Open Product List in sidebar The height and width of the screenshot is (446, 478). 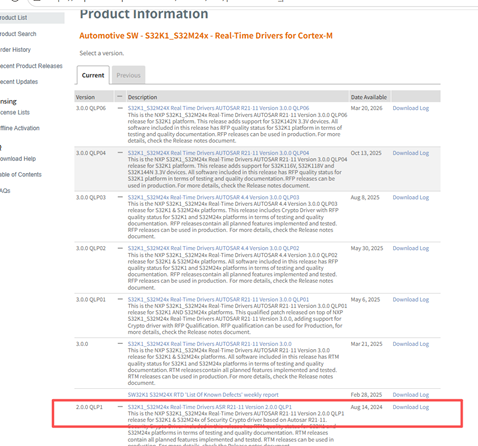pos(13,18)
